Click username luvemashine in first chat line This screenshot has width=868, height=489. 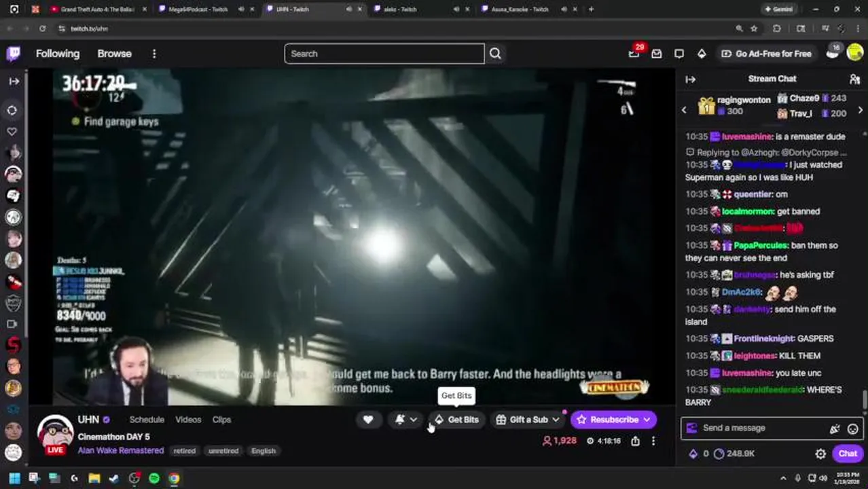coord(747,137)
